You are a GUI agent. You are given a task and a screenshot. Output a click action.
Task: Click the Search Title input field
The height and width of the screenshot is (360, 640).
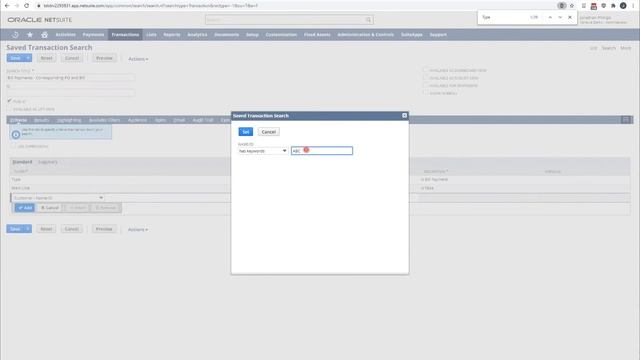(x=71, y=78)
